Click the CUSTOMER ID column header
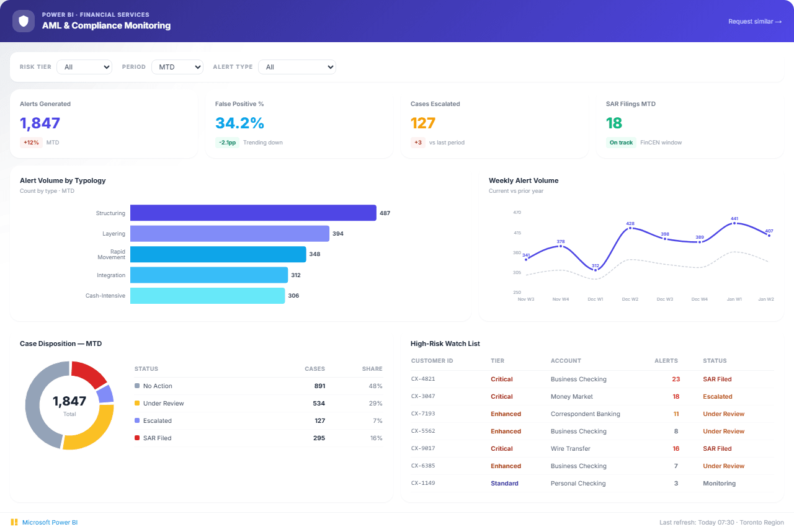This screenshot has height=532, width=794. [x=432, y=361]
